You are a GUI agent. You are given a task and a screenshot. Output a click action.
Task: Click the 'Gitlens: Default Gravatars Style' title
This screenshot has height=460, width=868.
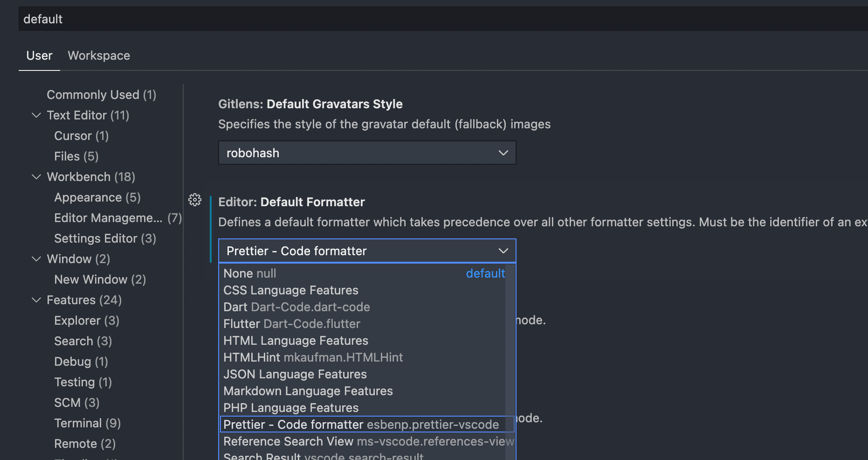(310, 104)
